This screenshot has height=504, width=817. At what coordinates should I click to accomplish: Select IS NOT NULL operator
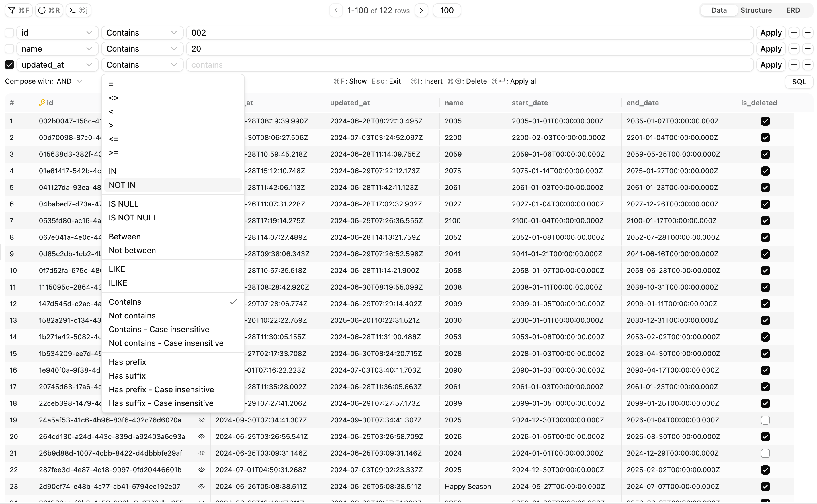click(x=133, y=218)
